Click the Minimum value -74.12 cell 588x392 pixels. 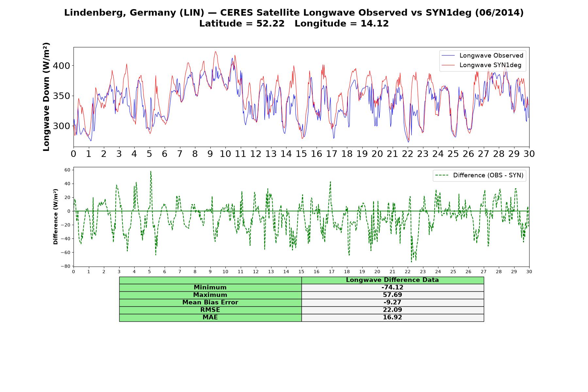point(392,287)
